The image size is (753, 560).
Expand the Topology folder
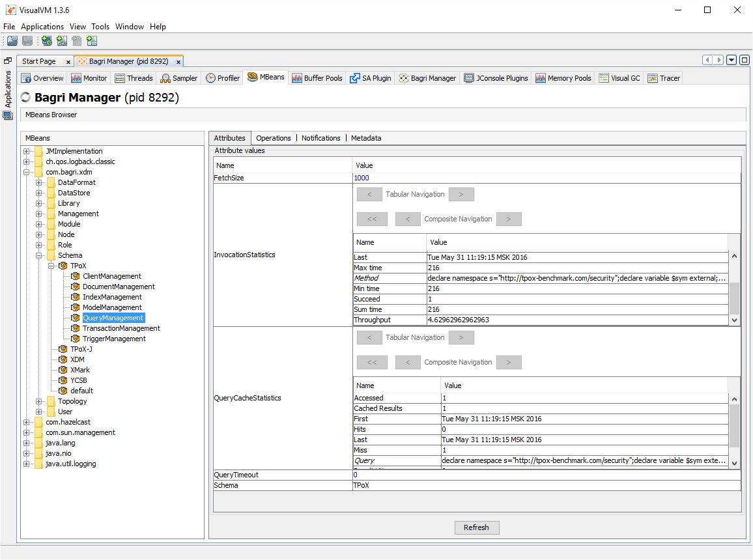click(39, 401)
